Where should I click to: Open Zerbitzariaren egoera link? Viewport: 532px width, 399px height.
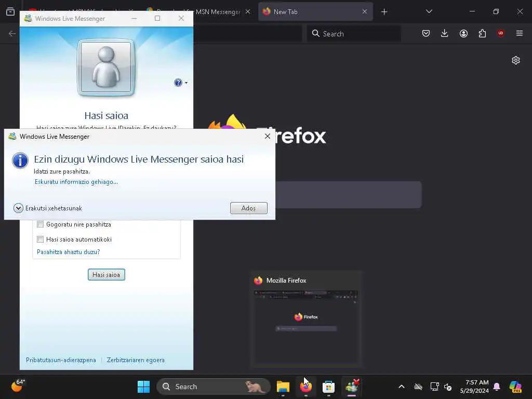tap(136, 360)
